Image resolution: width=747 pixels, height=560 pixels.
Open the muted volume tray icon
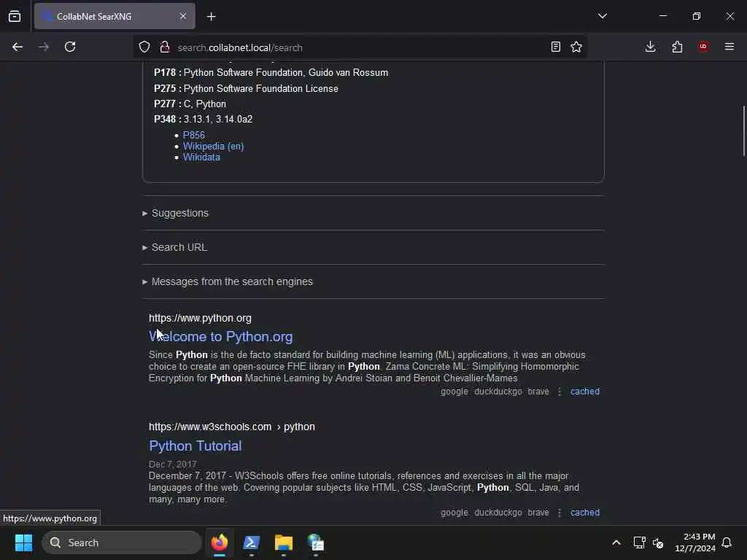tap(658, 542)
